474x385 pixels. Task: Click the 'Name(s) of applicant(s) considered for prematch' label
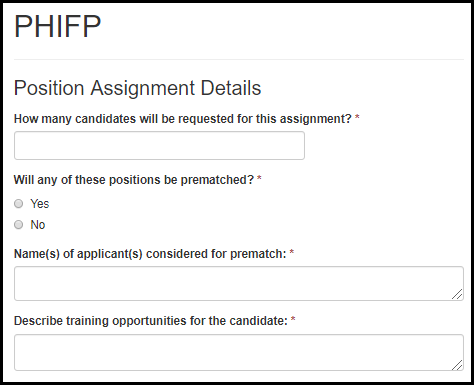tap(150, 254)
